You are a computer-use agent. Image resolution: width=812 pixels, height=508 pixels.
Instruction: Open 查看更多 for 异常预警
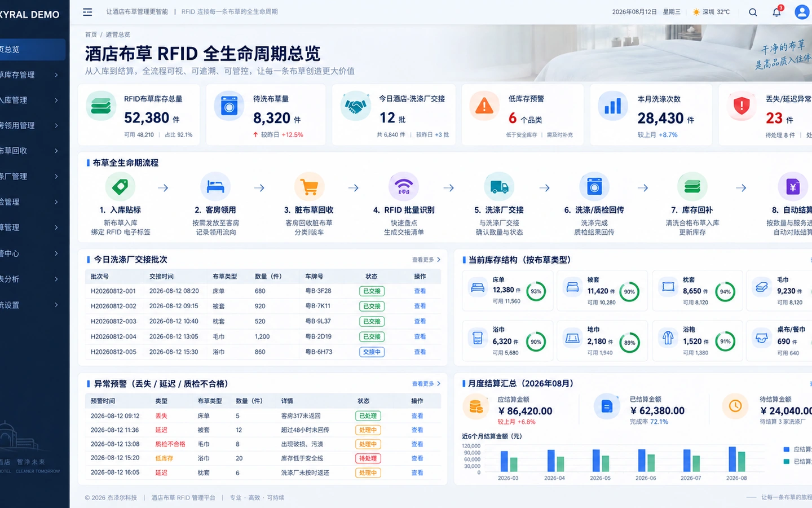(426, 384)
